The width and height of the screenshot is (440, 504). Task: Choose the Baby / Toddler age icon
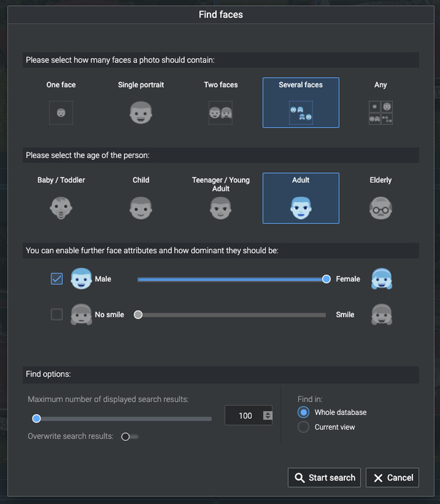pos(61,208)
